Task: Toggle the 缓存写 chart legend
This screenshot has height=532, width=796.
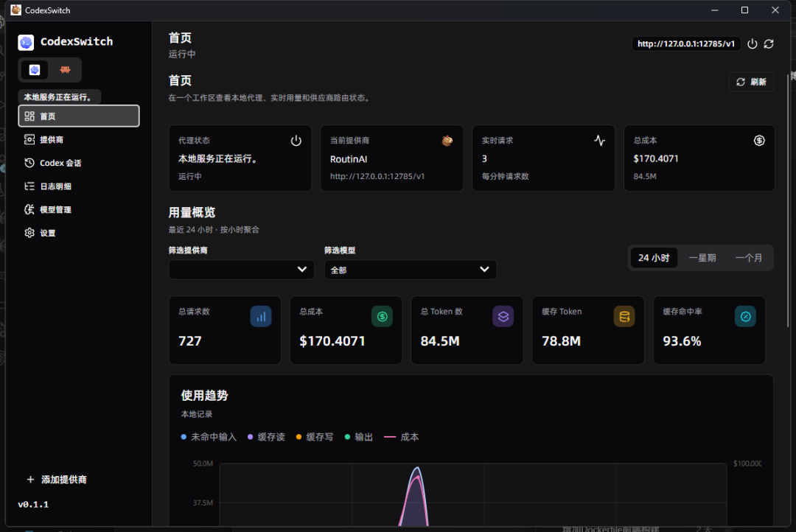Action: (315, 437)
